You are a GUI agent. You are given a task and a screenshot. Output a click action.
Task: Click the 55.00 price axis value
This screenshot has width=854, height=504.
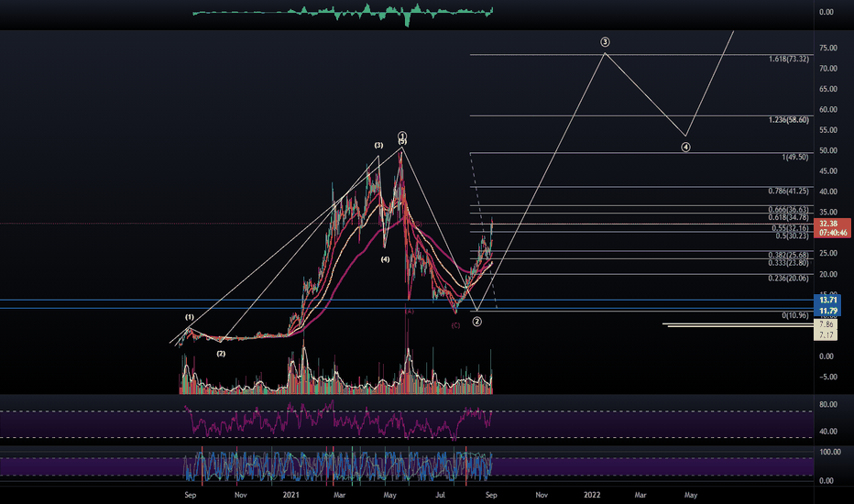tap(827, 130)
